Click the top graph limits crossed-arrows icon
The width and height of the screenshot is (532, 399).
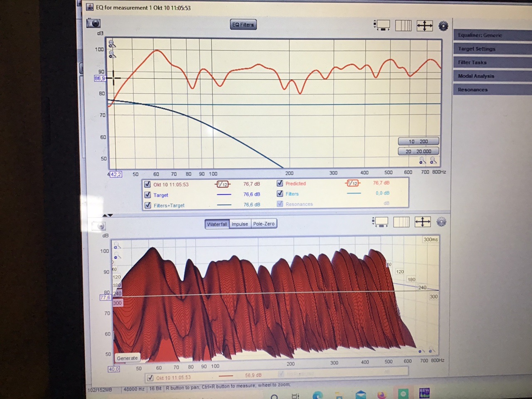(x=424, y=26)
